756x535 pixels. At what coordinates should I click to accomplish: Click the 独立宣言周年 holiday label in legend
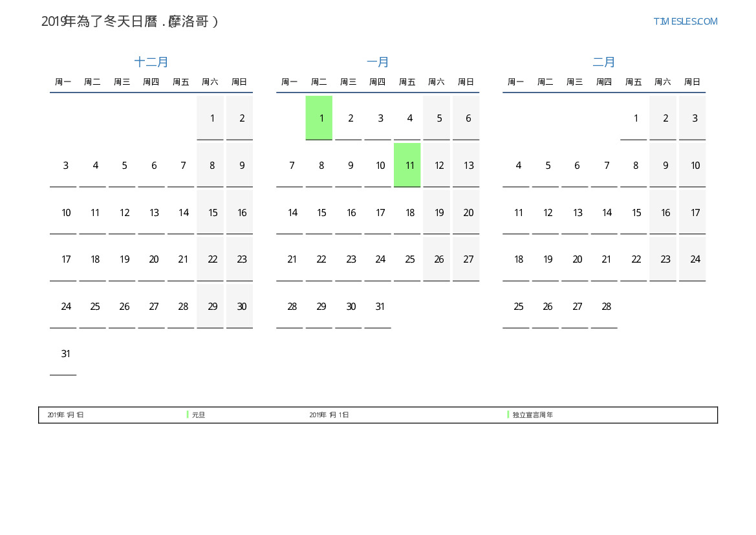pyautogui.click(x=533, y=415)
